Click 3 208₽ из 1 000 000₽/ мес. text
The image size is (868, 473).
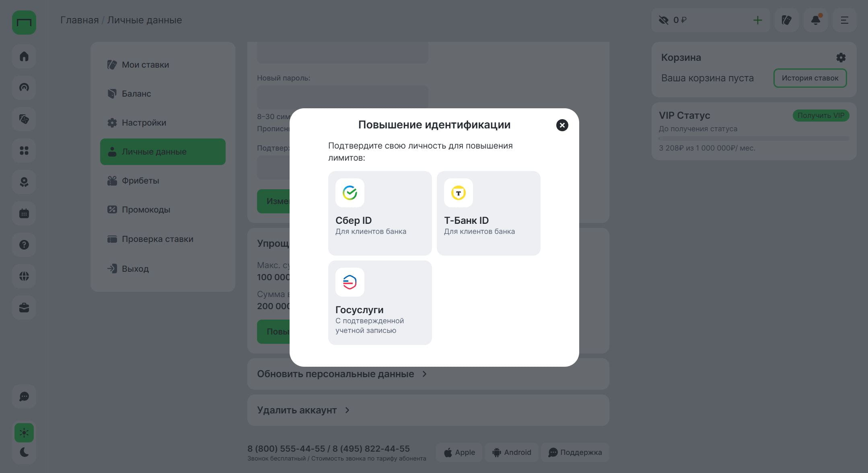707,148
